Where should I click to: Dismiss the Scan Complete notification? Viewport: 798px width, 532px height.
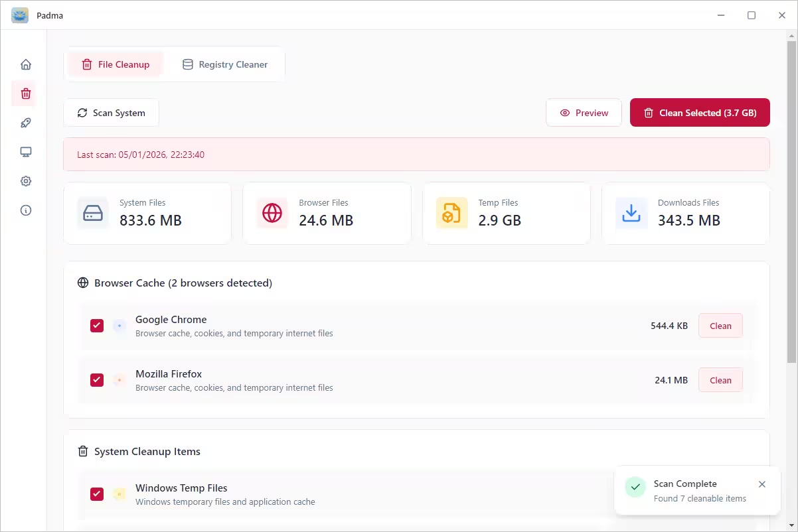pos(762,484)
